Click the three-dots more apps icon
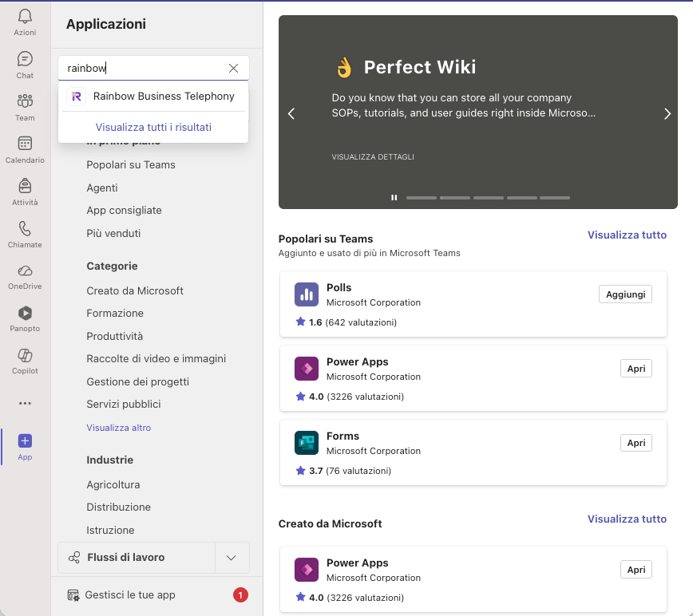 pos(25,403)
